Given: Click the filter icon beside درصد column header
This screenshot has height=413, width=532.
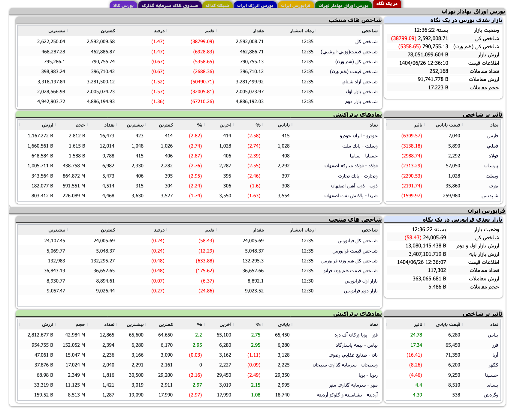Looking at the screenshot, I should tap(167, 30).
